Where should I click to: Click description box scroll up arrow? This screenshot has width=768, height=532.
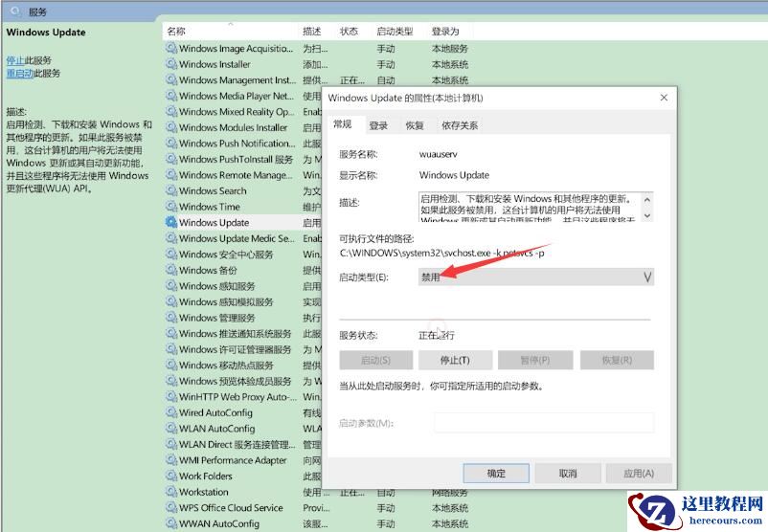(647, 200)
